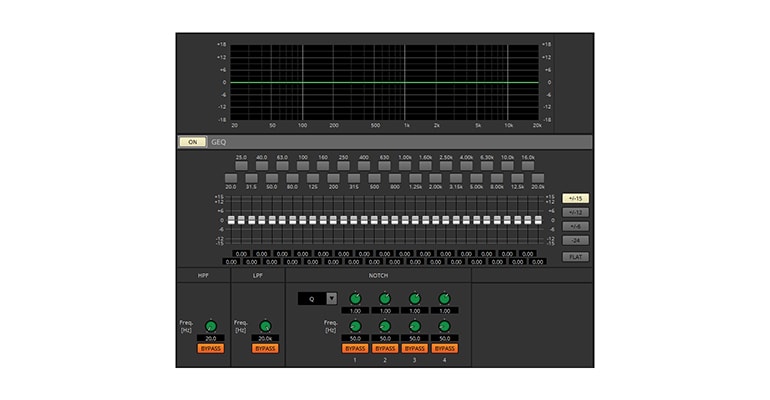
Task: Click the notch 2 frequency knob
Action: [x=384, y=326]
